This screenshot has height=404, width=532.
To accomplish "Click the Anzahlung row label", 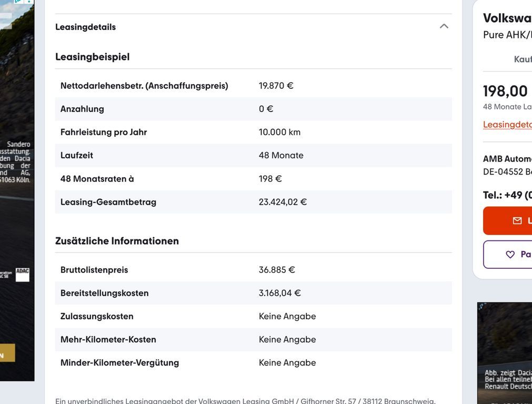I will (82, 109).
